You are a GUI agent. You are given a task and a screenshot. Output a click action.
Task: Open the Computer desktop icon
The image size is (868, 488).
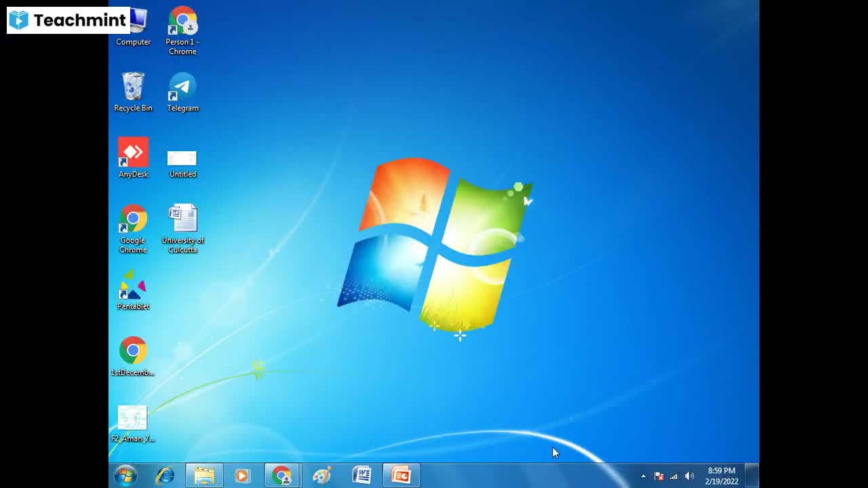click(134, 28)
